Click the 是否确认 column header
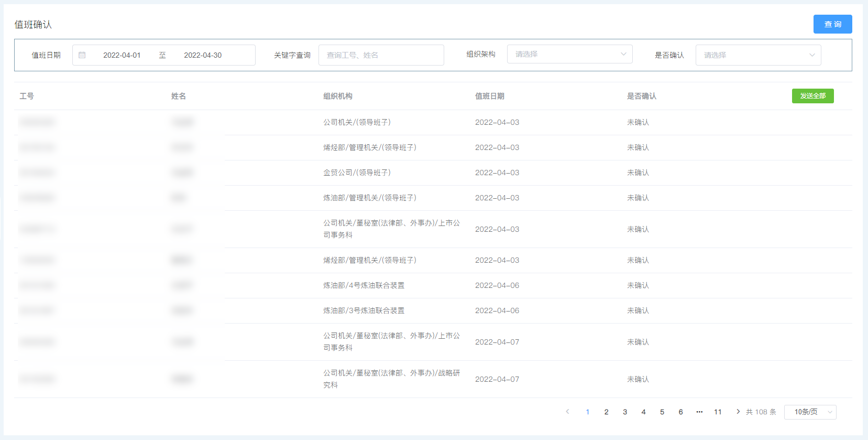This screenshot has width=868, height=440. (x=642, y=96)
